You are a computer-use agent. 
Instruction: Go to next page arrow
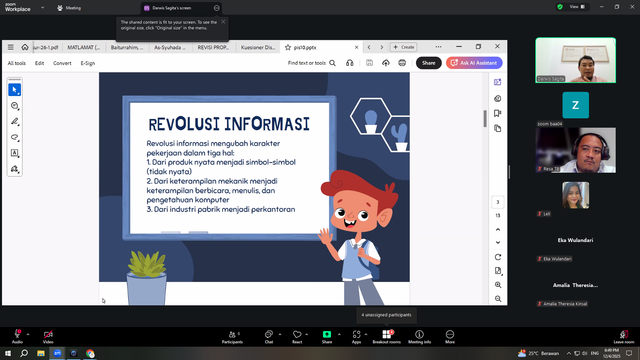tap(498, 242)
